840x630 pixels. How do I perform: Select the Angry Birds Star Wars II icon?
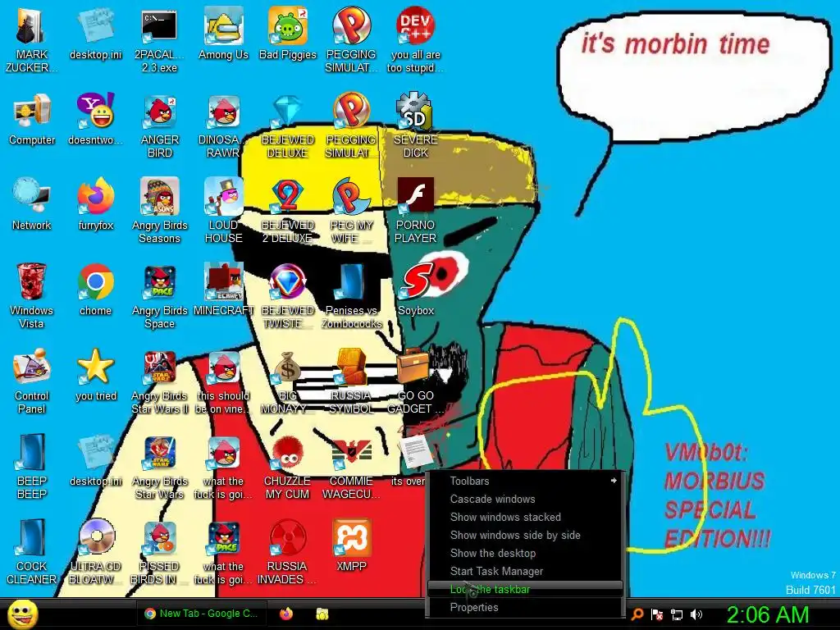coord(159,381)
